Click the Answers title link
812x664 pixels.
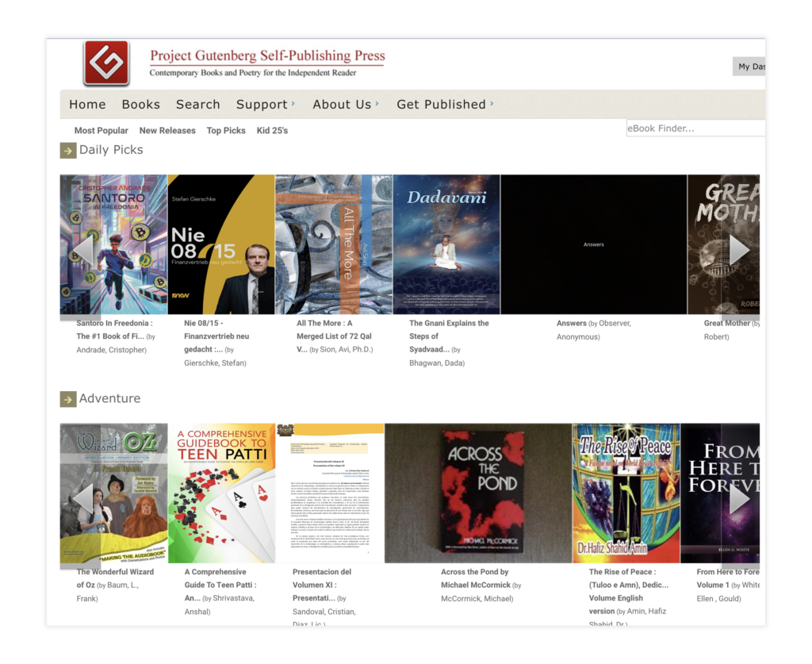pos(571,323)
